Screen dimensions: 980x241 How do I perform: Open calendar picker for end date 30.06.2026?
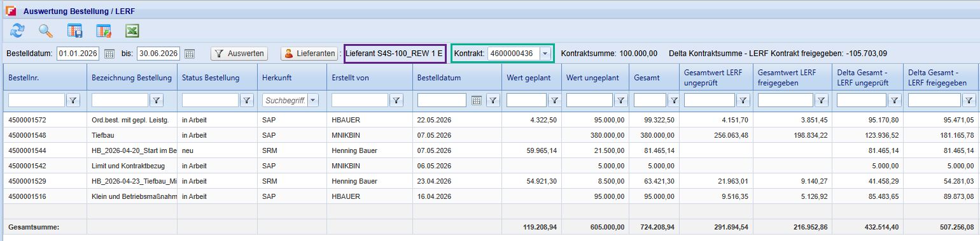coord(189,54)
